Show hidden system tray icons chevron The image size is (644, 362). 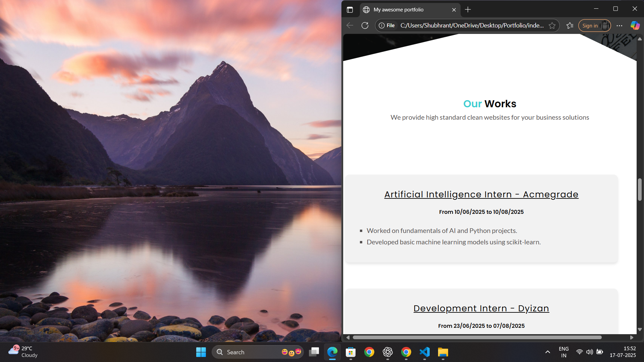click(x=548, y=352)
